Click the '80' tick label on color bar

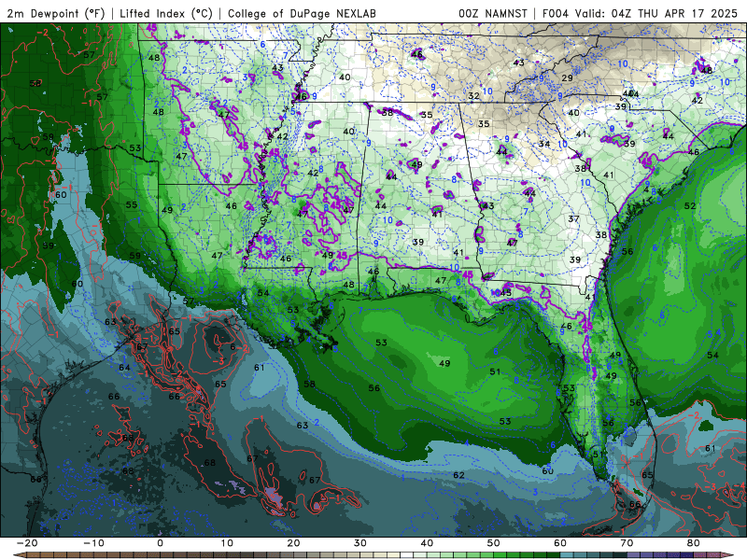(x=694, y=543)
